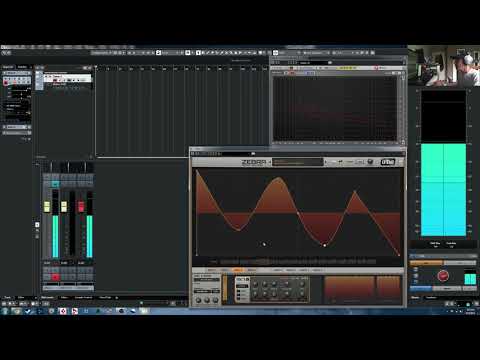The width and height of the screenshot is (480, 360).
Task: Click the round red button in the right lower panel
Action: tap(443, 276)
